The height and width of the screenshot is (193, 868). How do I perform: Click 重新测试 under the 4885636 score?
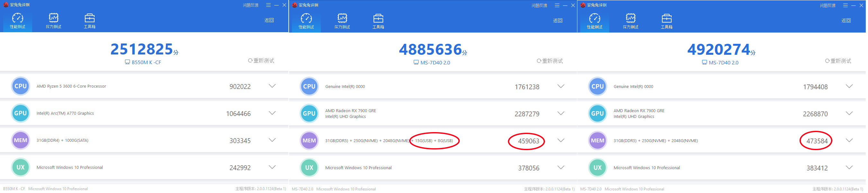[550, 61]
